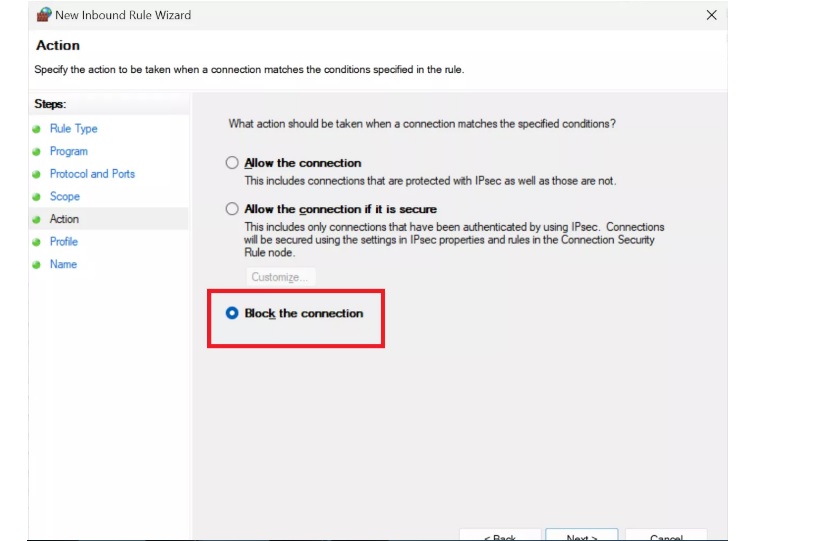Click the Back button

(x=500, y=535)
